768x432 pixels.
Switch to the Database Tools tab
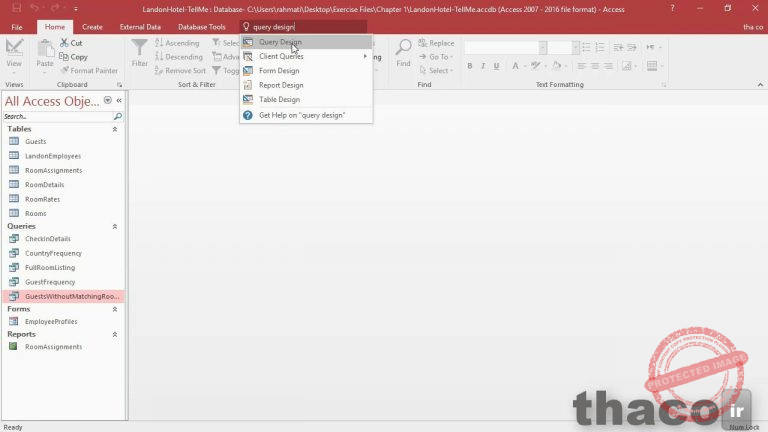[x=201, y=27]
